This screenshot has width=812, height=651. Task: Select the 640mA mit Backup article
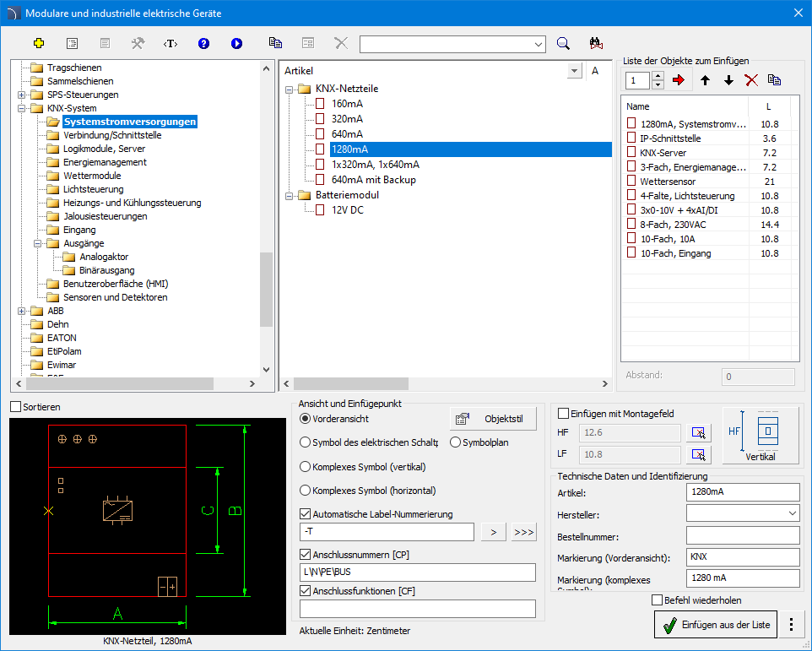coord(373,180)
